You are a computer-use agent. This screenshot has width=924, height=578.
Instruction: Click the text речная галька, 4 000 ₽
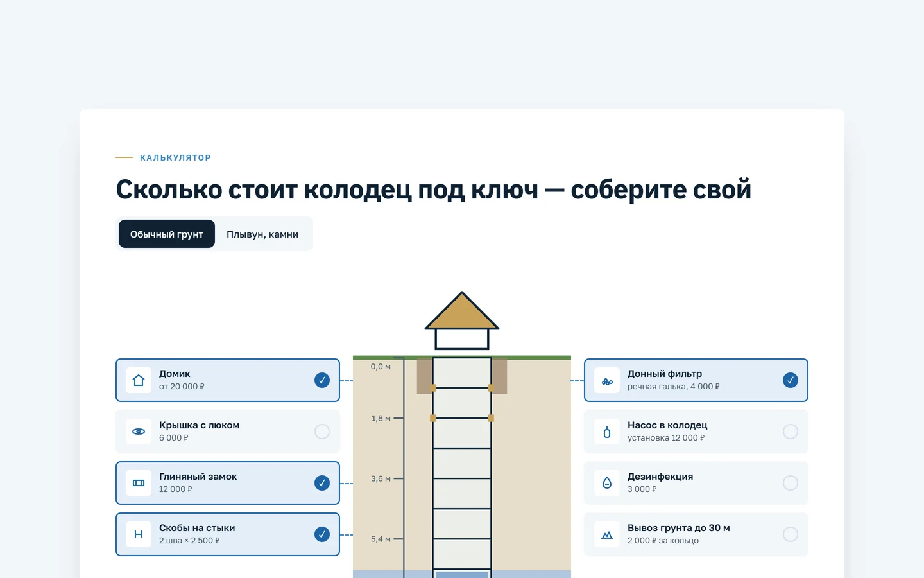tap(674, 387)
